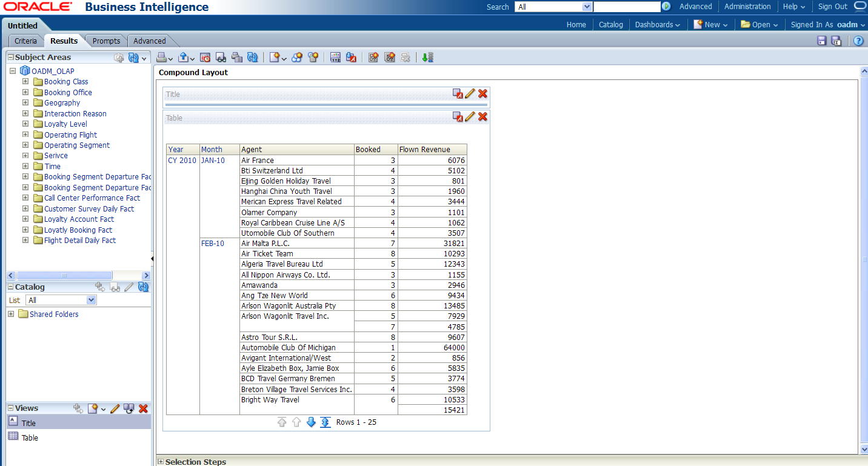868x466 pixels.
Task: Click red X to remove Table view
Action: [482, 116]
